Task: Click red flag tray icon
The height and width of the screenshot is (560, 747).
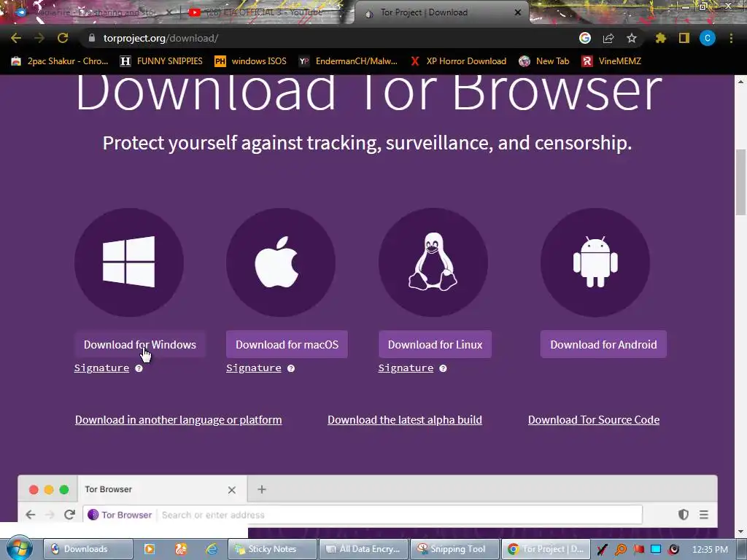Action: (x=639, y=550)
